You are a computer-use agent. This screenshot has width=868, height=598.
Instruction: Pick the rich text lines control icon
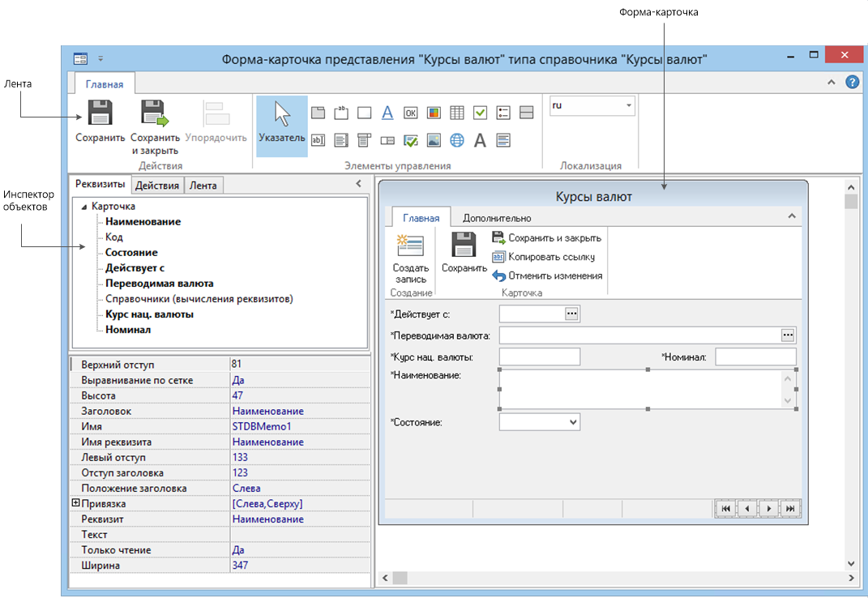tap(503, 141)
